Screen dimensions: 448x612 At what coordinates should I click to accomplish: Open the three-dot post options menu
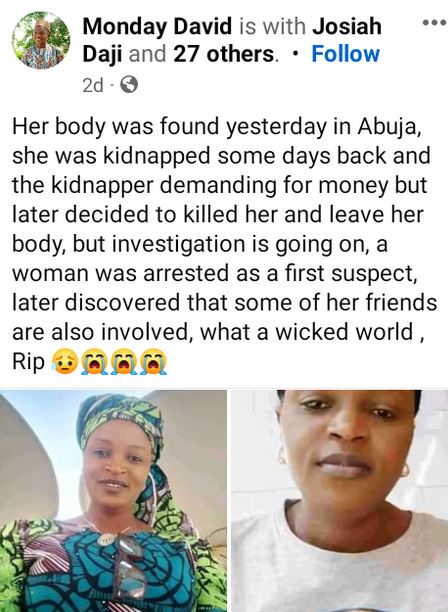[x=435, y=23]
